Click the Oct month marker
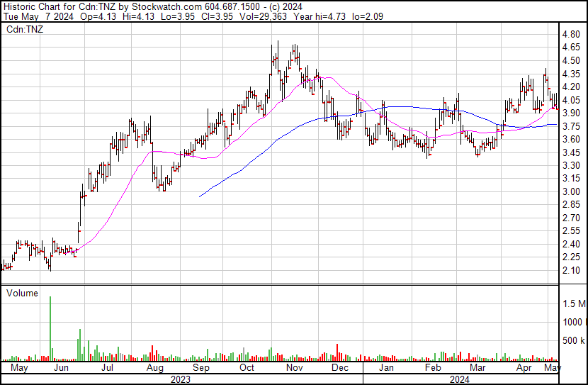The width and height of the screenshot is (588, 385). (x=247, y=368)
